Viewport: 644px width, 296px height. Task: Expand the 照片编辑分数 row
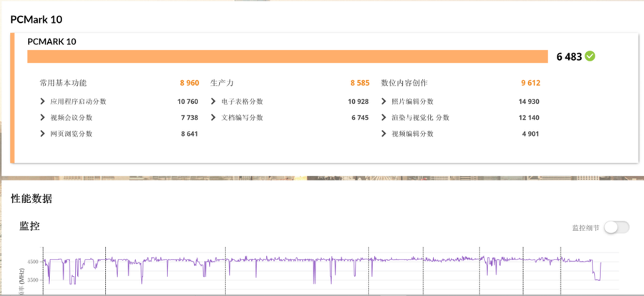tap(384, 102)
